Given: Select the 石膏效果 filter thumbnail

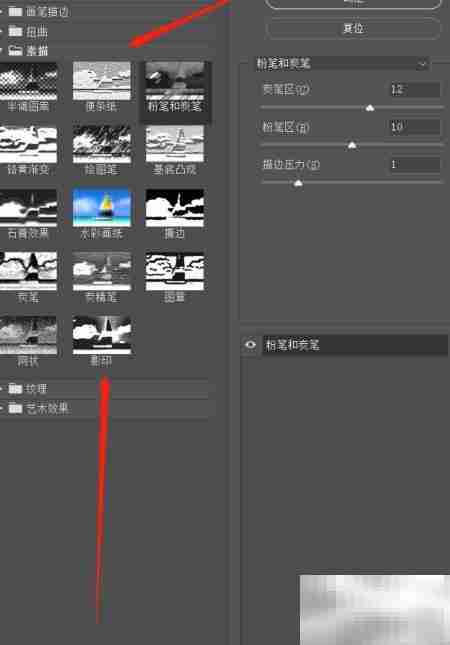Looking at the screenshot, I should 28,208.
